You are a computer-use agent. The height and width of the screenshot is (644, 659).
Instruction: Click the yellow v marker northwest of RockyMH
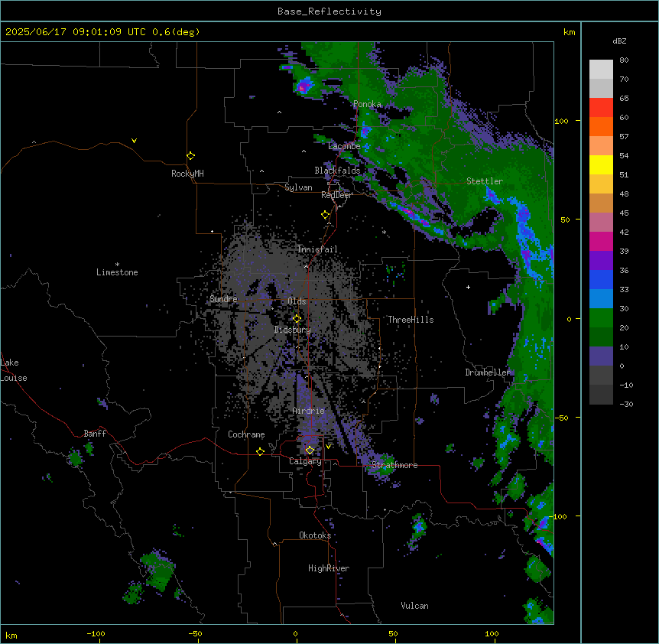[x=134, y=141]
